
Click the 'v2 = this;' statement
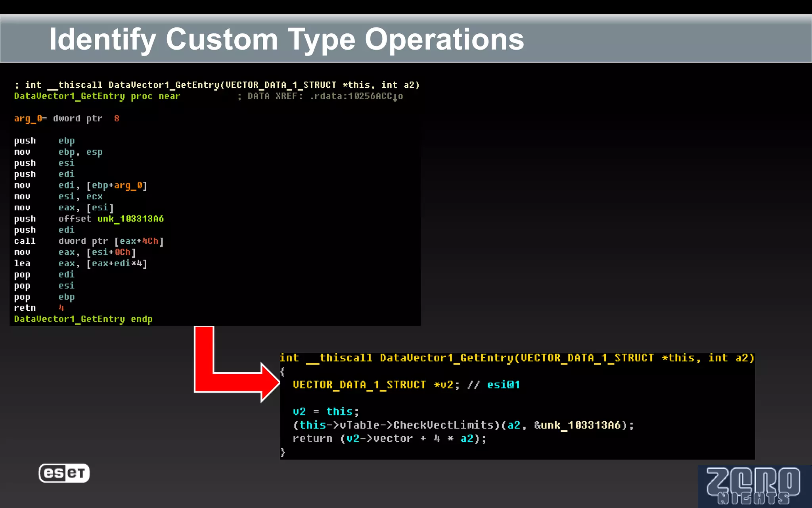pyautogui.click(x=326, y=412)
